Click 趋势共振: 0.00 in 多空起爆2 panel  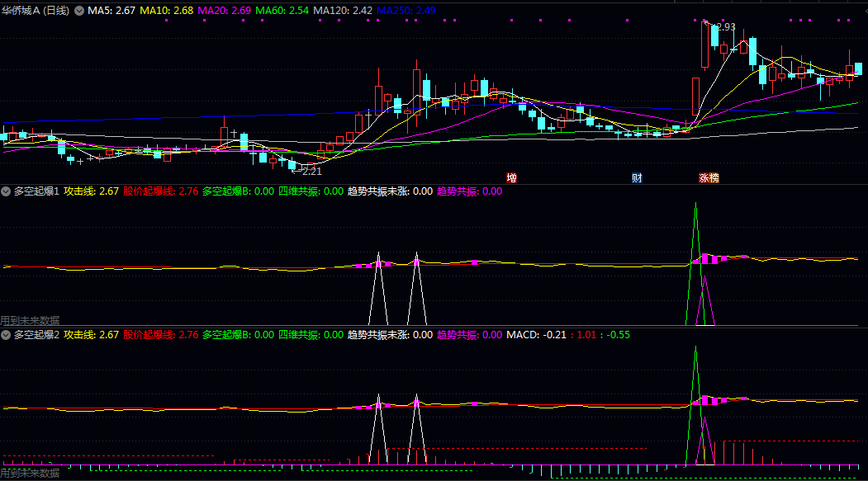pyautogui.click(x=469, y=335)
